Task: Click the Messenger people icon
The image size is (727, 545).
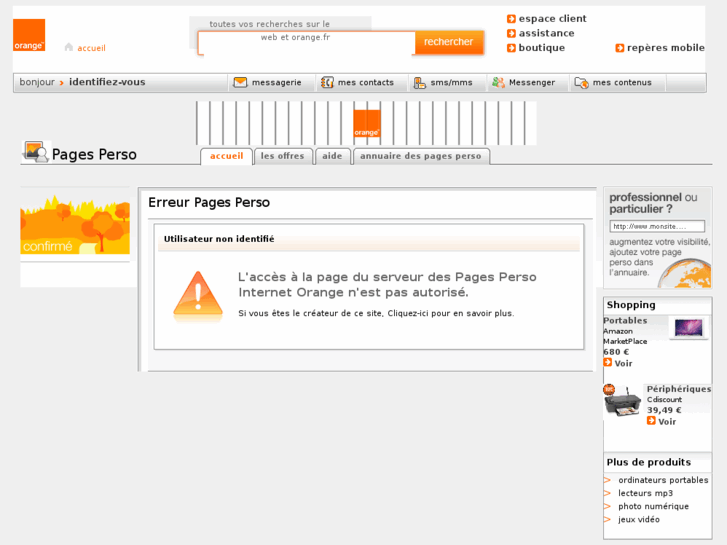Action: click(x=498, y=83)
